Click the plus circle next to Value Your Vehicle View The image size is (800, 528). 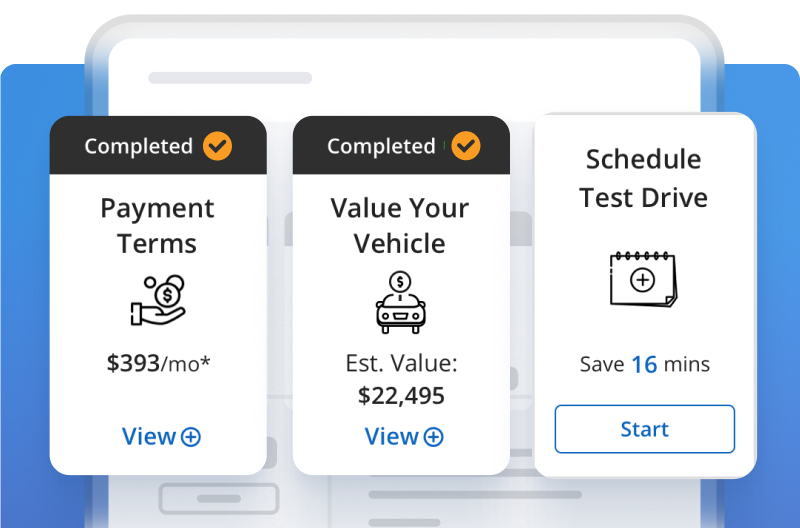(434, 437)
